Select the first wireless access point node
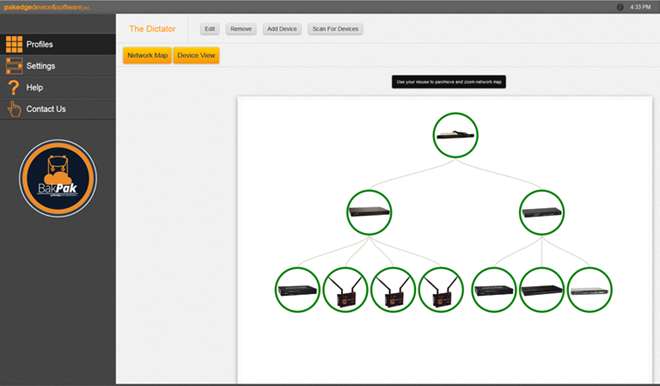This screenshot has height=386, width=660. pos(345,290)
